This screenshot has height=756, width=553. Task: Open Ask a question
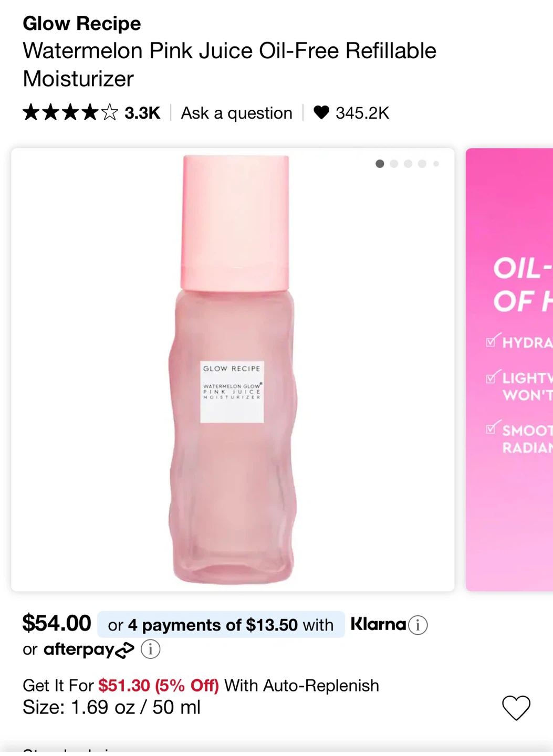tap(236, 113)
